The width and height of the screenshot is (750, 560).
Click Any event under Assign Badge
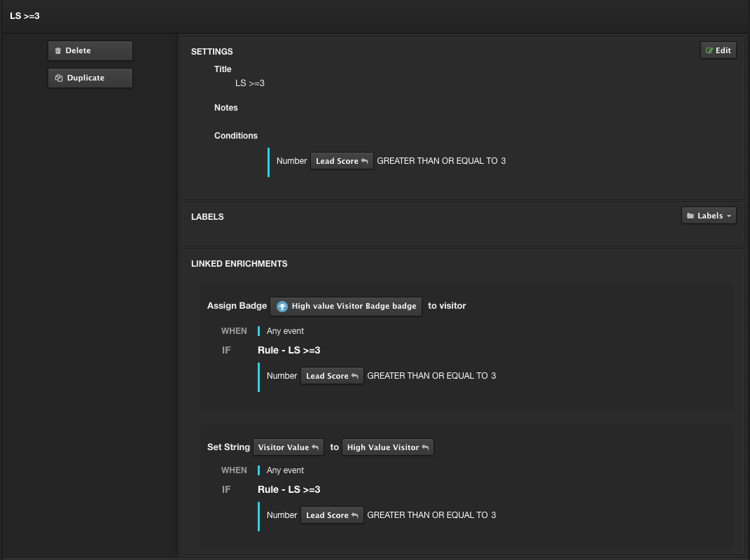click(285, 331)
